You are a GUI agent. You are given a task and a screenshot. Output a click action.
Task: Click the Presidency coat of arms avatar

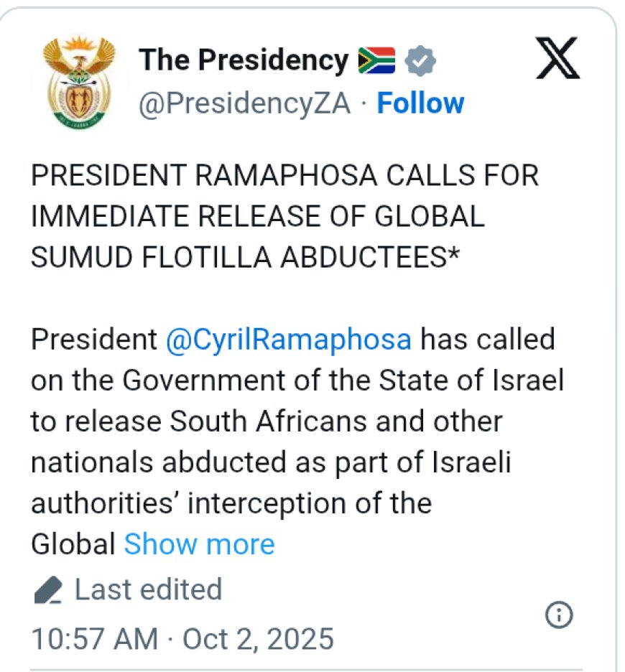tap(78, 83)
